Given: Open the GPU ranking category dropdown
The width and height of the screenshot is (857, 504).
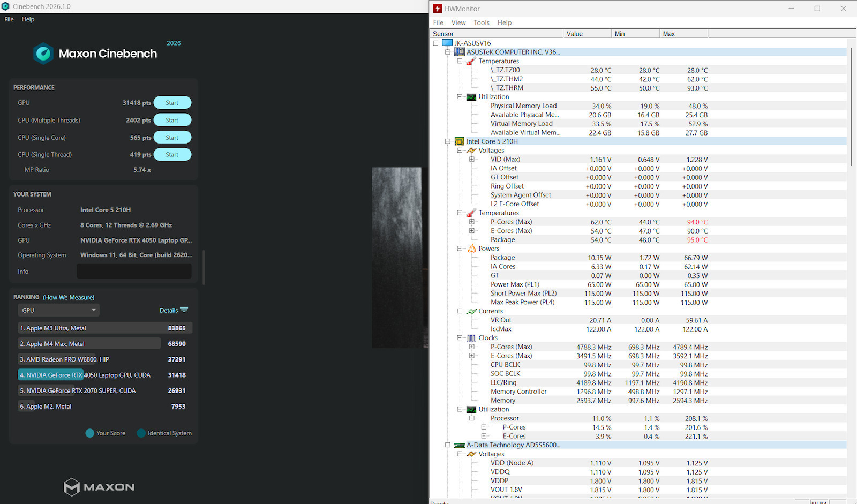Looking at the screenshot, I should [58, 310].
